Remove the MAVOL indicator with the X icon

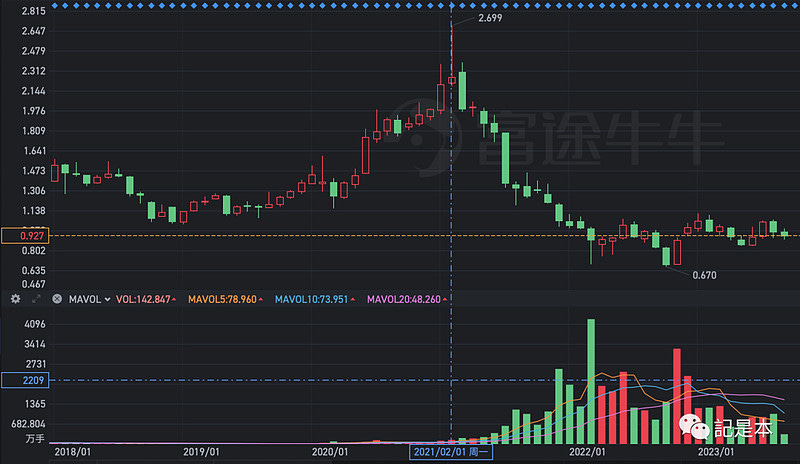click(x=57, y=299)
